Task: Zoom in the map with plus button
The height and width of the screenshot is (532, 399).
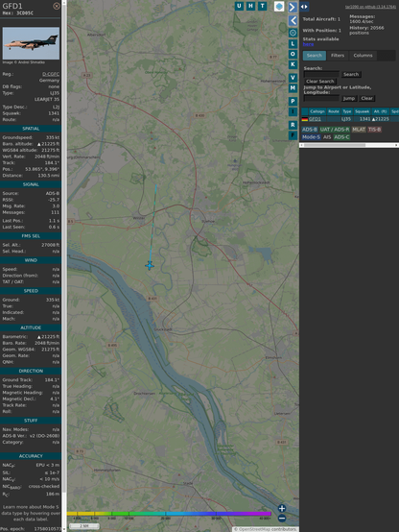Action: (282, 508)
